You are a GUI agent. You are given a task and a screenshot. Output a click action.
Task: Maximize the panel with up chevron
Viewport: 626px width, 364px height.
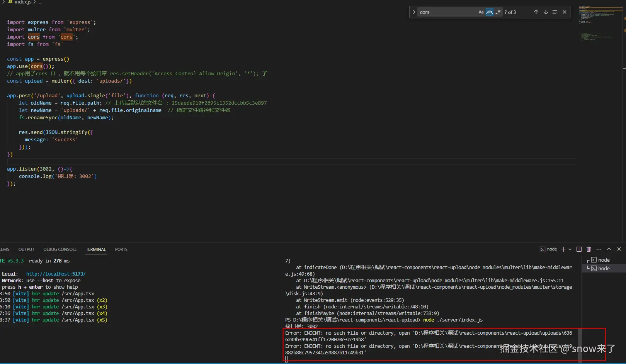click(x=609, y=249)
